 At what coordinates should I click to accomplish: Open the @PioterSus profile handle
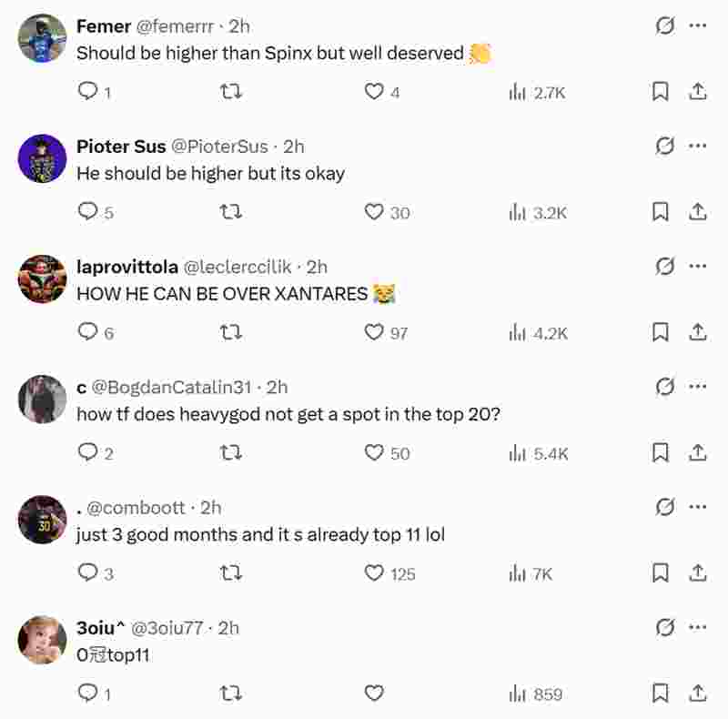(219, 147)
